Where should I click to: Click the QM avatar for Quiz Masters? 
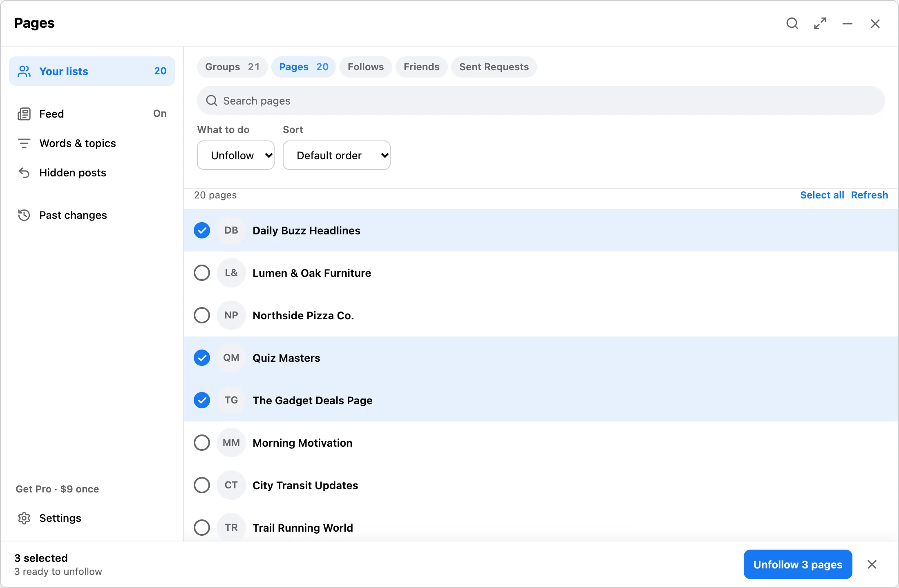[231, 358]
